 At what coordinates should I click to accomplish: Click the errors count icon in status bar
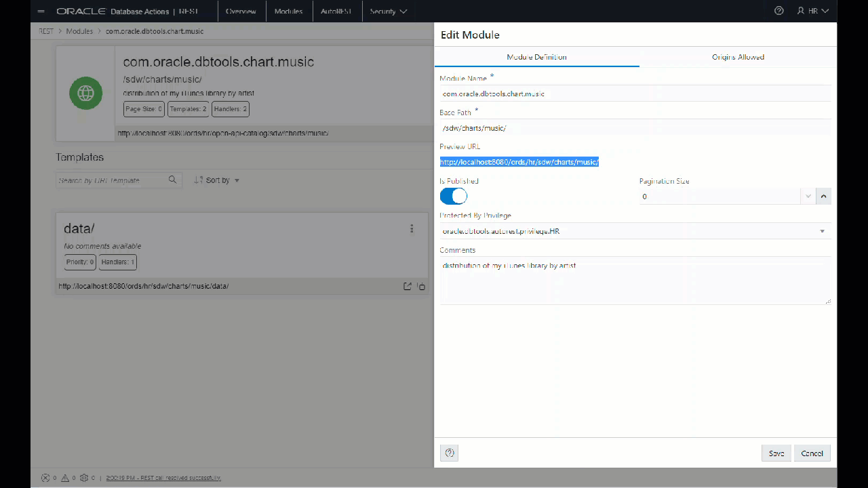pyautogui.click(x=45, y=478)
